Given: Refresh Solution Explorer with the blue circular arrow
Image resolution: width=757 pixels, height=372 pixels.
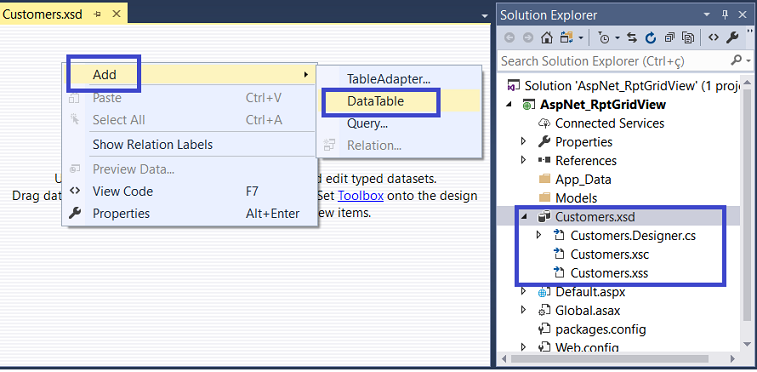Looking at the screenshot, I should (650, 38).
